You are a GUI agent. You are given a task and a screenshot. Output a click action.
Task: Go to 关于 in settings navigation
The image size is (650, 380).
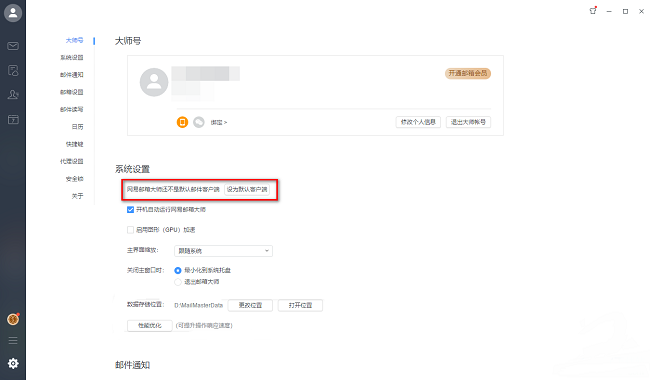coord(78,196)
